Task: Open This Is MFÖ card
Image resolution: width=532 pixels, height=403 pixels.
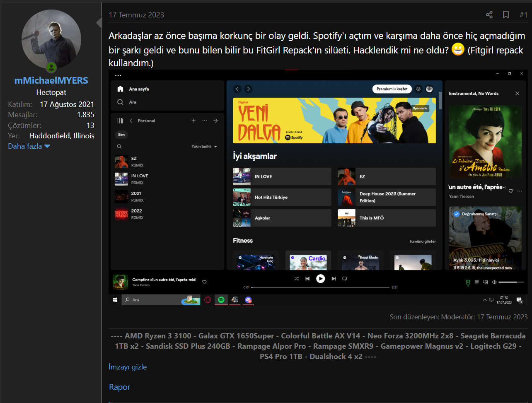Action: pos(387,218)
